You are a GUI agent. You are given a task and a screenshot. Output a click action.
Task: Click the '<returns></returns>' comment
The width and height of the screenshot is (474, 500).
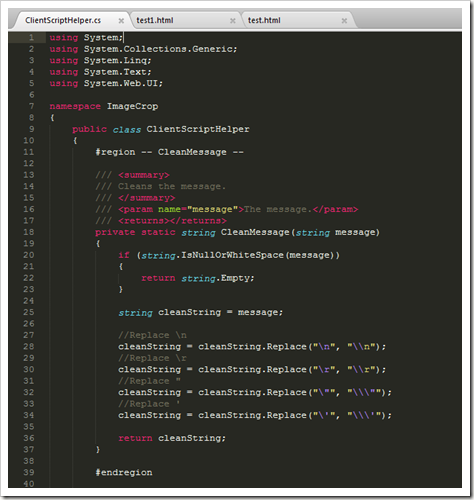click(x=172, y=221)
